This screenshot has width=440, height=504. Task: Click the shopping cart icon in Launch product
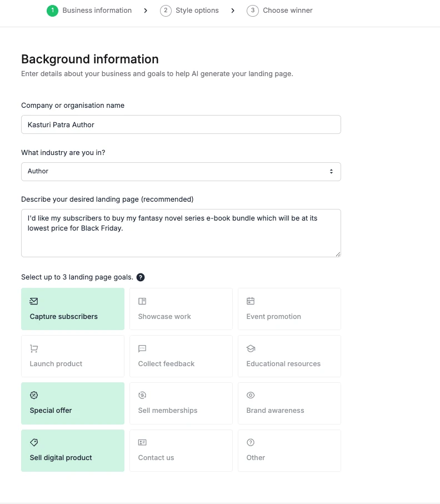click(34, 348)
